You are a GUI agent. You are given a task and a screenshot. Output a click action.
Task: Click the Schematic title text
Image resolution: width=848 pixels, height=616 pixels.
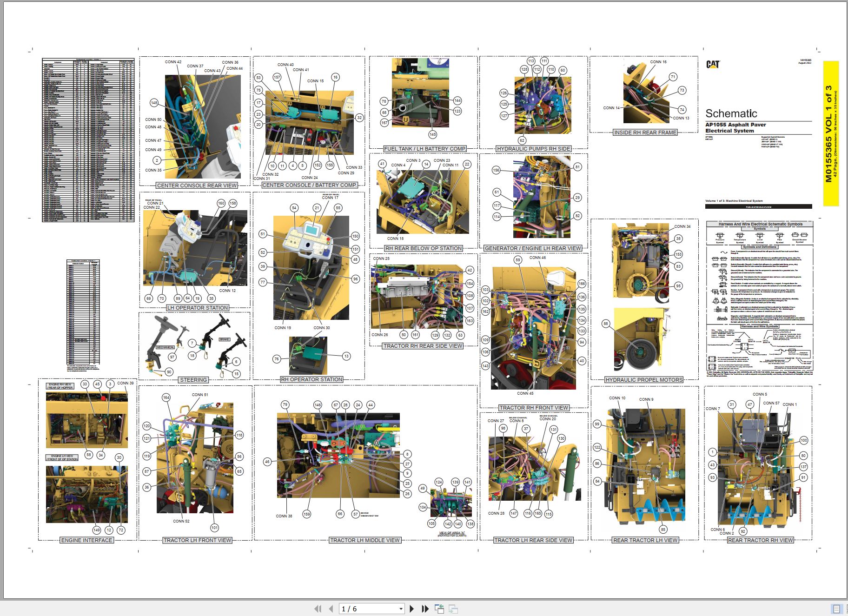point(731,113)
